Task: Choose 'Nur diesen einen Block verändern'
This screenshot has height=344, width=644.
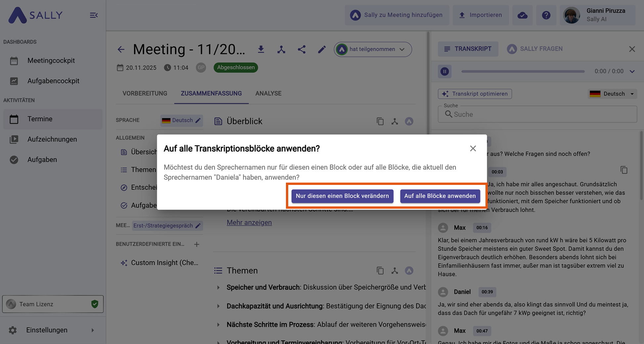Action: click(342, 196)
